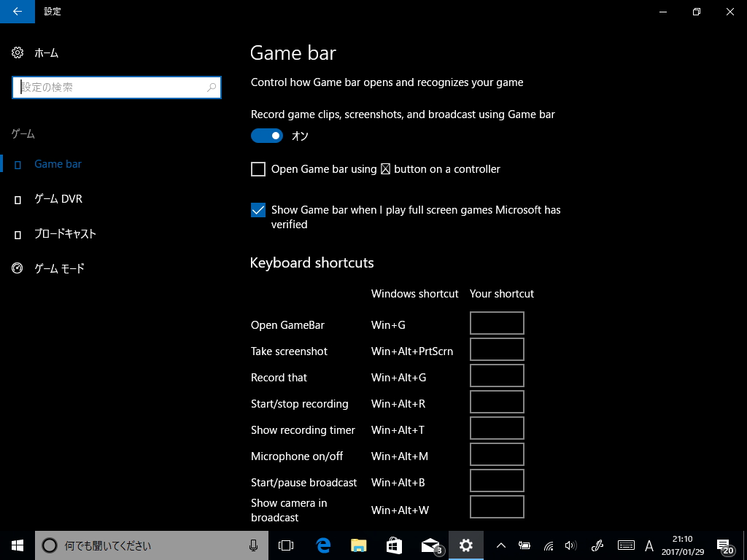Viewport: 747px width, 560px height.
Task: Click the Win+Alt+W shortcut text
Action: (400, 510)
